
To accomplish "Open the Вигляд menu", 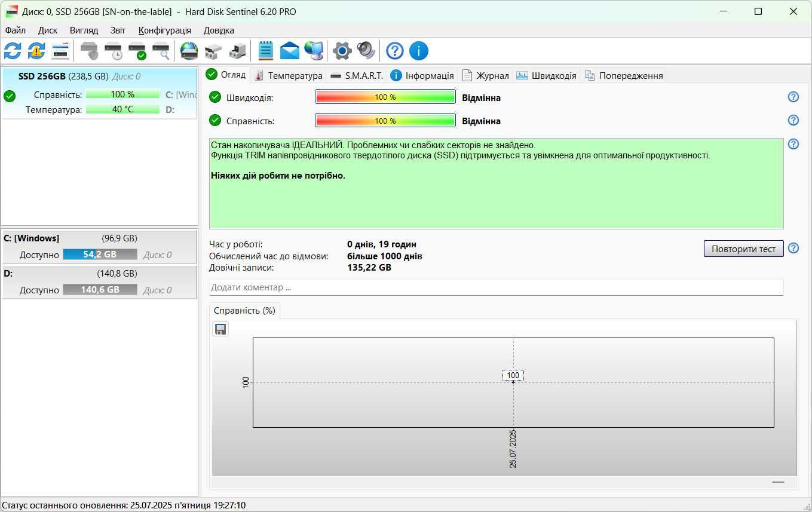I will click(84, 30).
